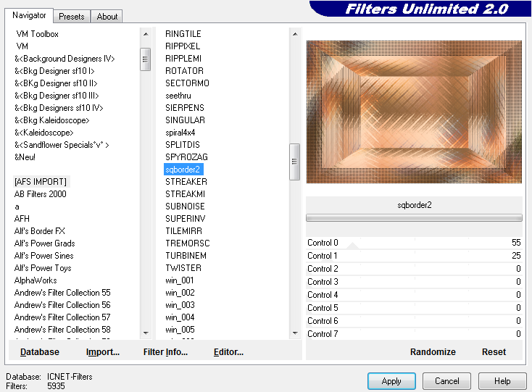
Task: Open Help
Action: pyautogui.click(x=502, y=381)
